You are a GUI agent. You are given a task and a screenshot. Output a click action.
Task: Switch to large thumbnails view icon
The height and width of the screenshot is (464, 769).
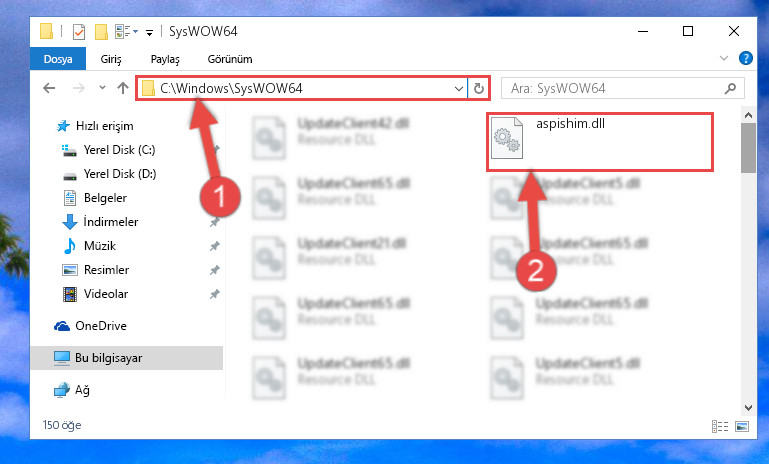point(742,427)
